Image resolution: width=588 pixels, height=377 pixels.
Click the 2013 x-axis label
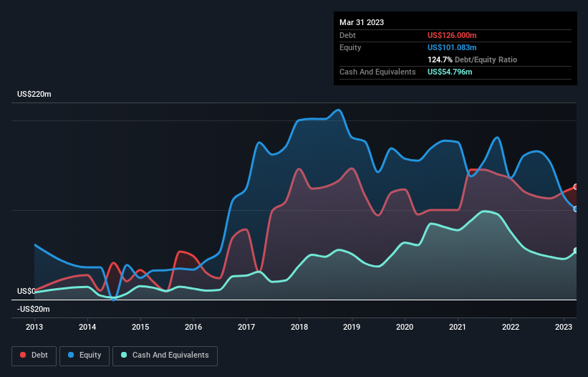pyautogui.click(x=34, y=327)
